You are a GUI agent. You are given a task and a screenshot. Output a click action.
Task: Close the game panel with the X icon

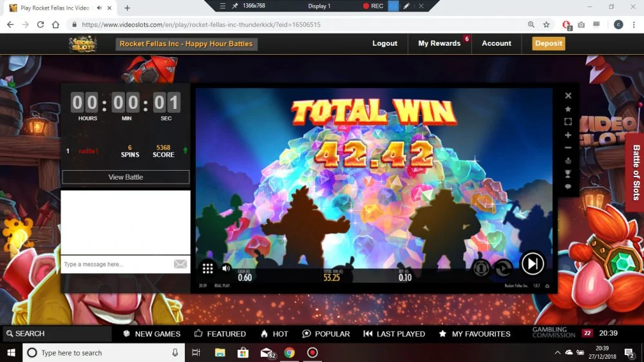point(568,95)
